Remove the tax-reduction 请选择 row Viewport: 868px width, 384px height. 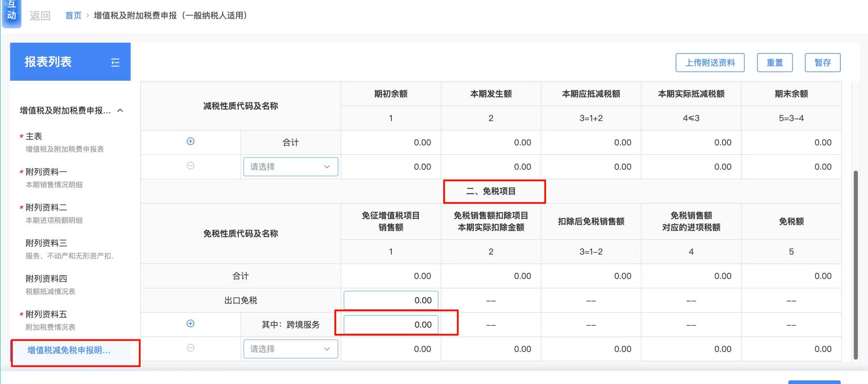[x=190, y=166]
